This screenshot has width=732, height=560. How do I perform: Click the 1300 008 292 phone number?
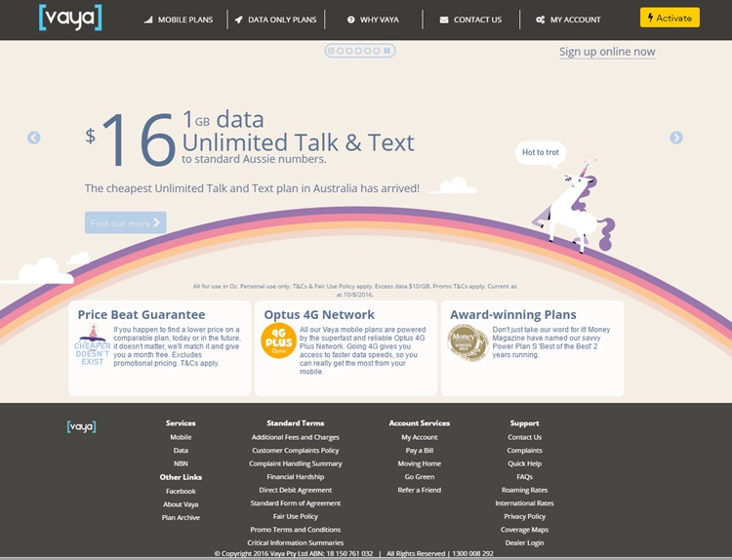(472, 553)
